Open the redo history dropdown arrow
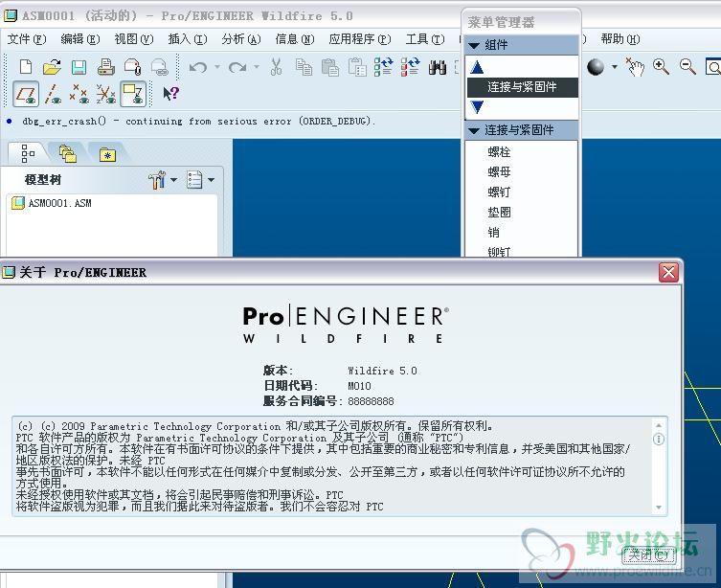The height and width of the screenshot is (588, 721). 257,67
